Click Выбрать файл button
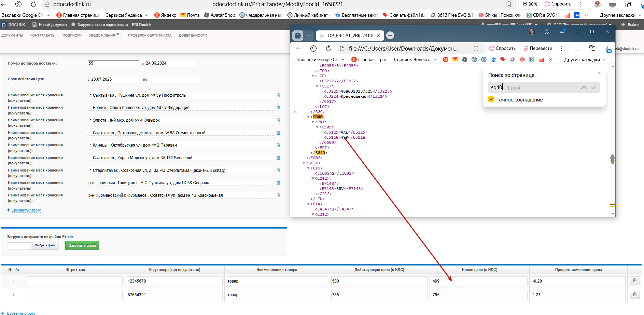644x315 pixels. 45,245
